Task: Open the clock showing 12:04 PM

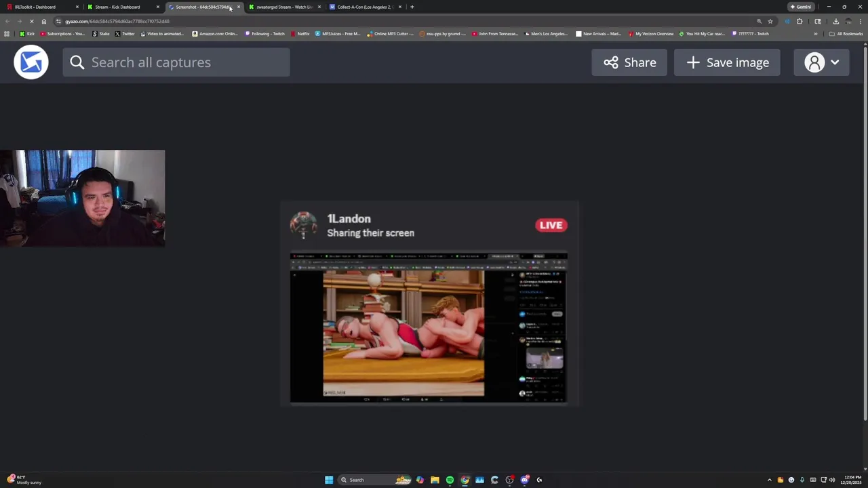Action: coord(851,480)
